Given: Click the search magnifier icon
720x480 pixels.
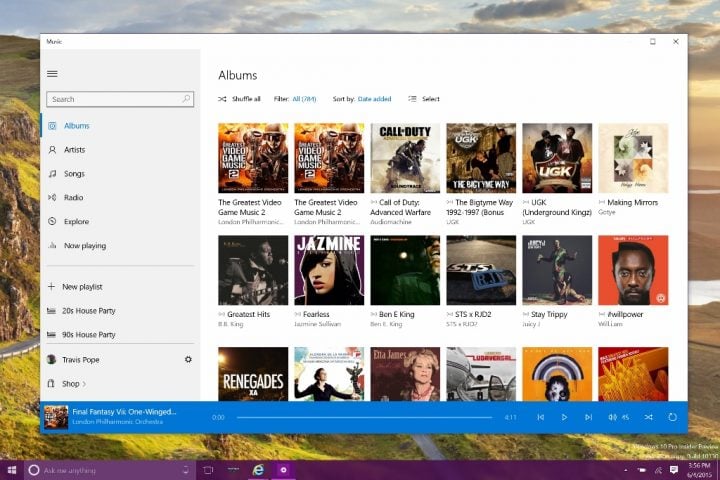Looking at the screenshot, I should (x=186, y=99).
